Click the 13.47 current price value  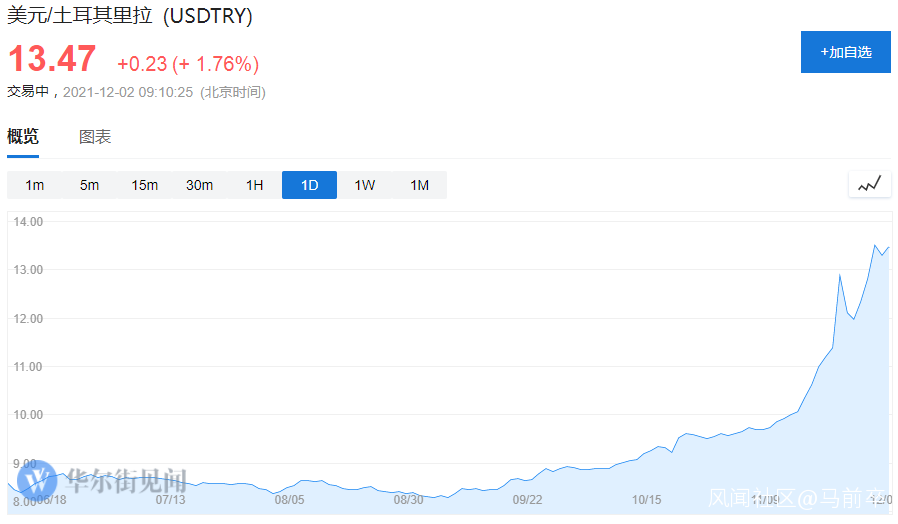tap(52, 59)
